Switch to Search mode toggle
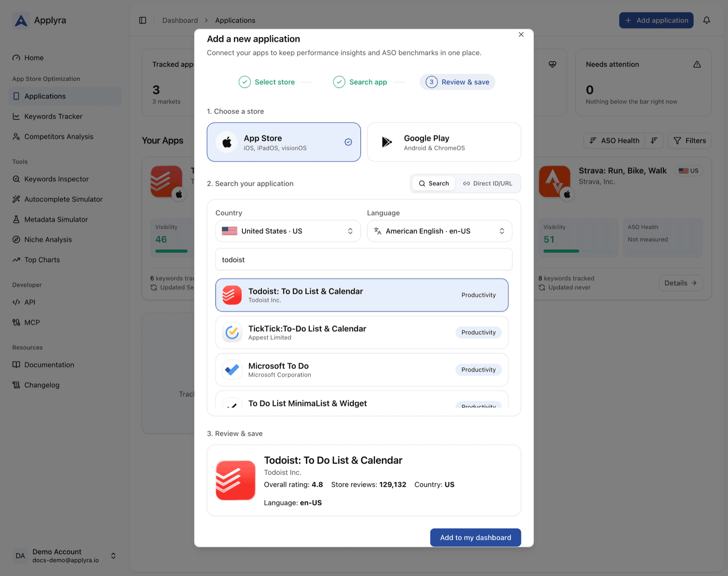Image resolution: width=728 pixels, height=576 pixels. coord(434,183)
